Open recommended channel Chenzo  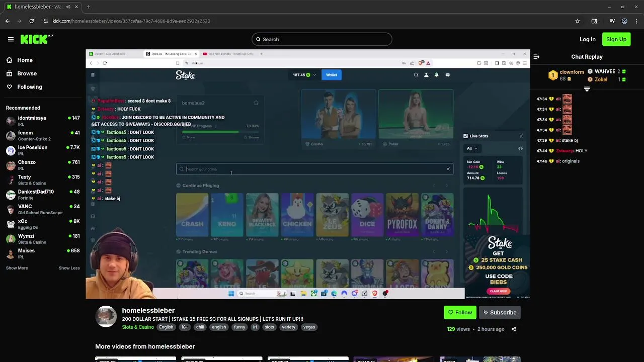coord(43,165)
